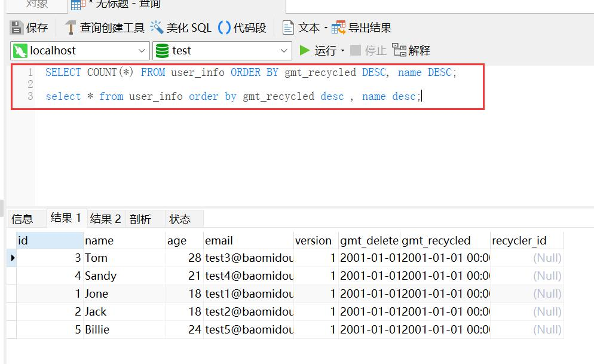Click Export Result (导出结果) icon

tap(339, 27)
